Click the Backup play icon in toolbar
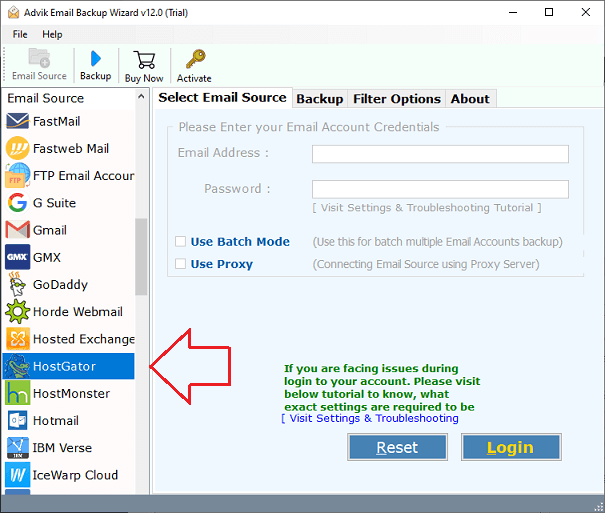This screenshot has width=605, height=513. click(95, 59)
